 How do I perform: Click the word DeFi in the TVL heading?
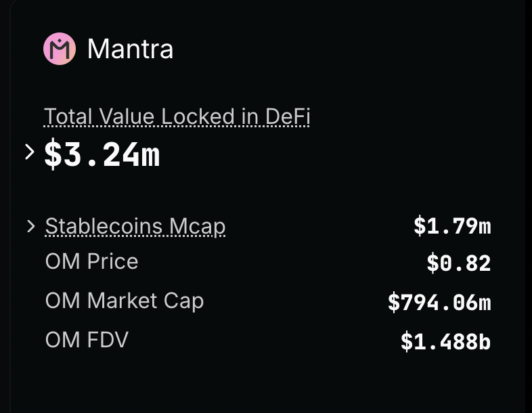coord(288,117)
